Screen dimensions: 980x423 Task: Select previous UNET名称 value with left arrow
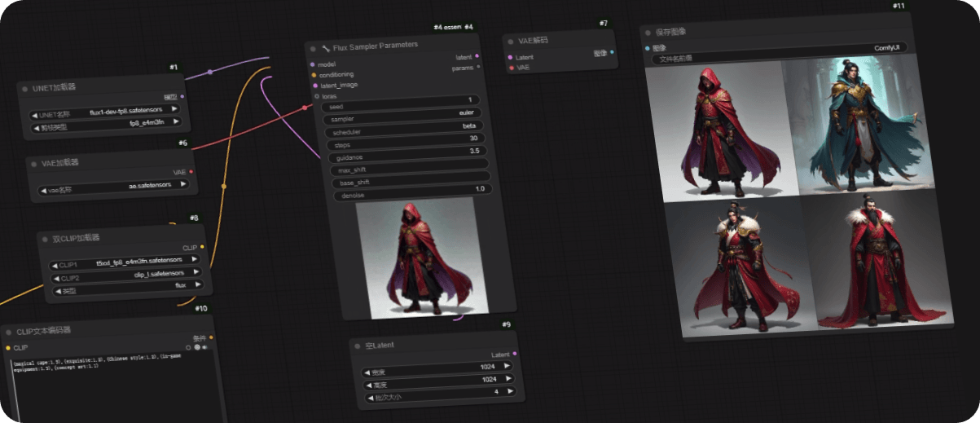click(35, 115)
